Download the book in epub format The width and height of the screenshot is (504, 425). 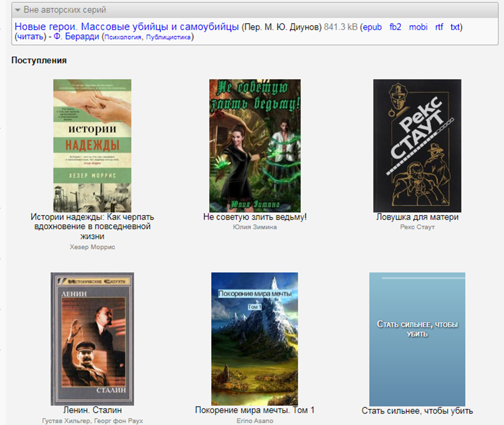(x=372, y=27)
